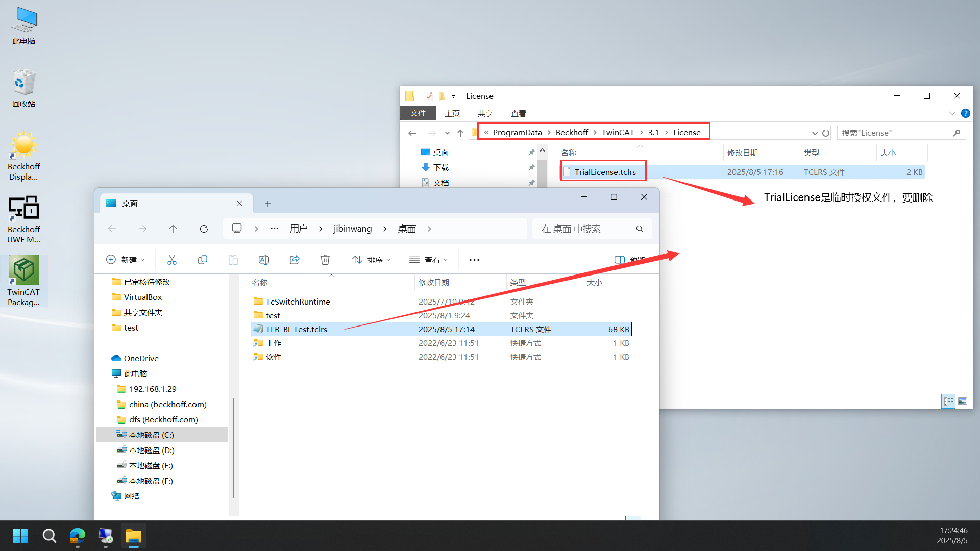
Task: Open taskbar Search
Action: 49,536
